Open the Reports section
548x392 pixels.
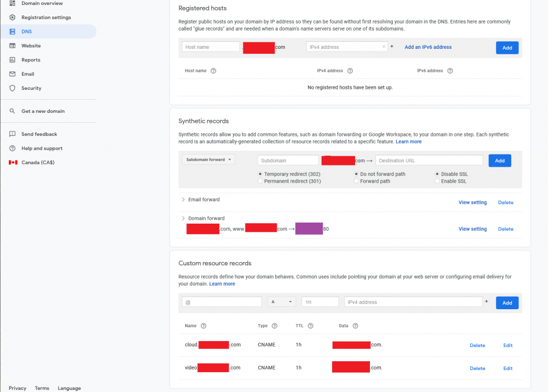pos(31,60)
